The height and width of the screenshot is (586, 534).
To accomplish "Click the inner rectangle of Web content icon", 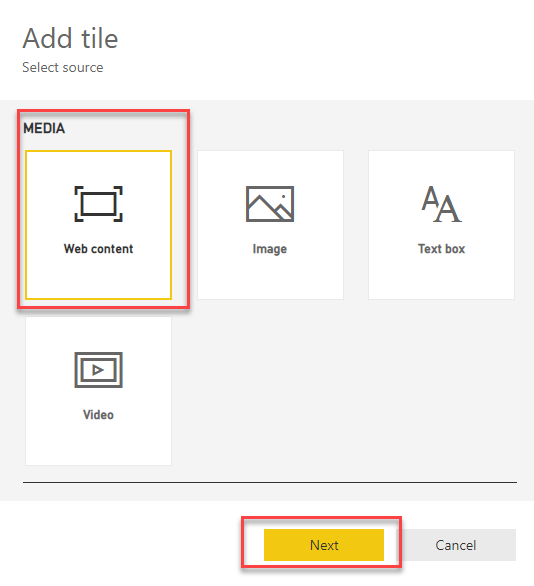I will pyautogui.click(x=98, y=204).
